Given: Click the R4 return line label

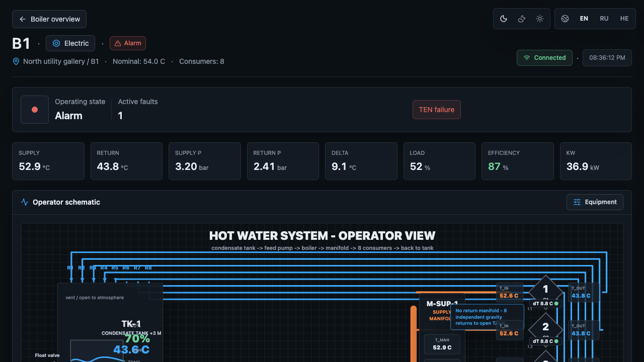Looking at the screenshot, I should (x=104, y=268).
